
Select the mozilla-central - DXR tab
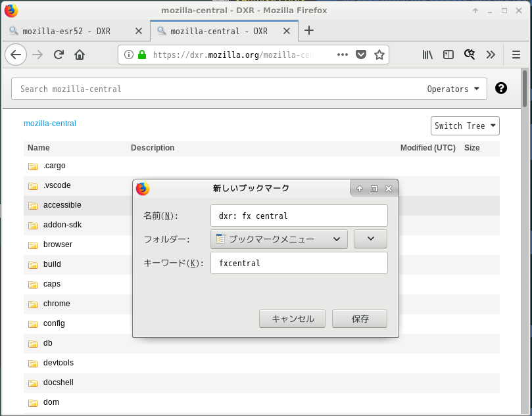224,31
